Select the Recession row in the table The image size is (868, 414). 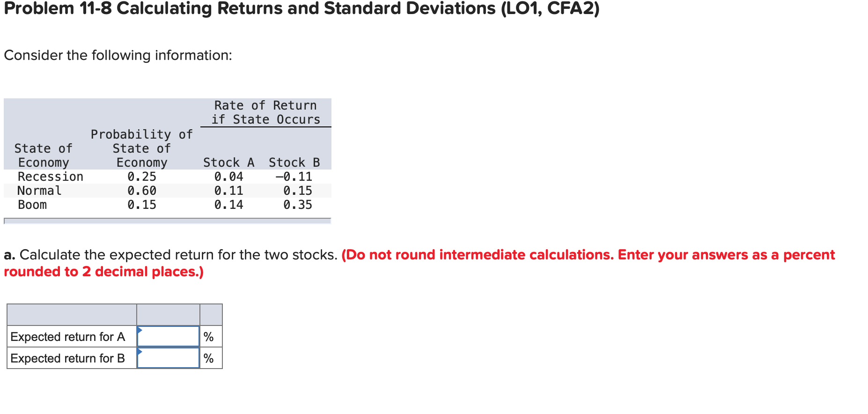coord(51,177)
